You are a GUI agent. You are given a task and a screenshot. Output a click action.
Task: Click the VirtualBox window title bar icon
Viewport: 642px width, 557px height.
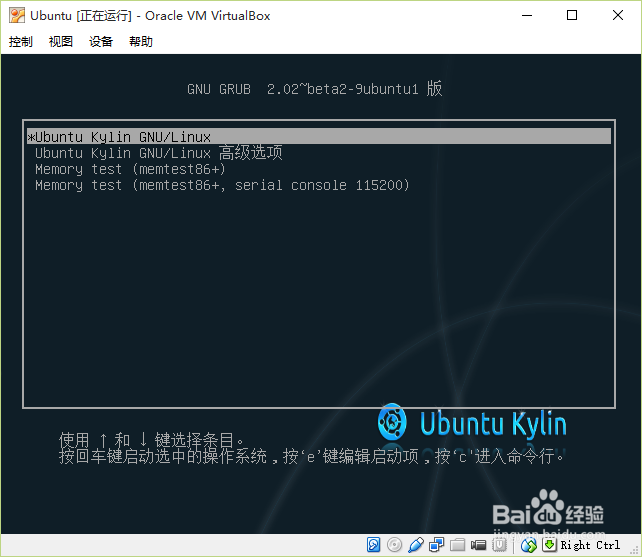point(17,16)
